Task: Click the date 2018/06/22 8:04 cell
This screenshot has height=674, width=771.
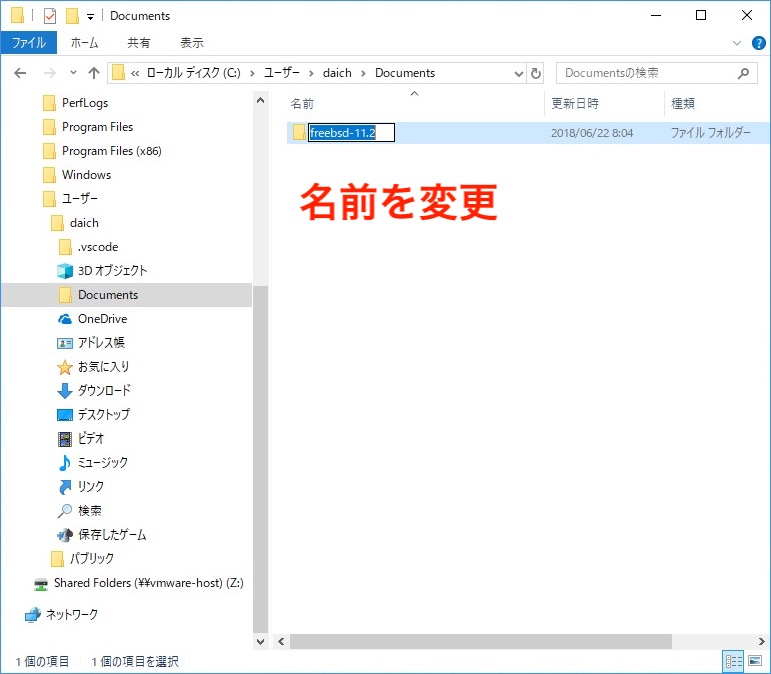Action: point(592,133)
